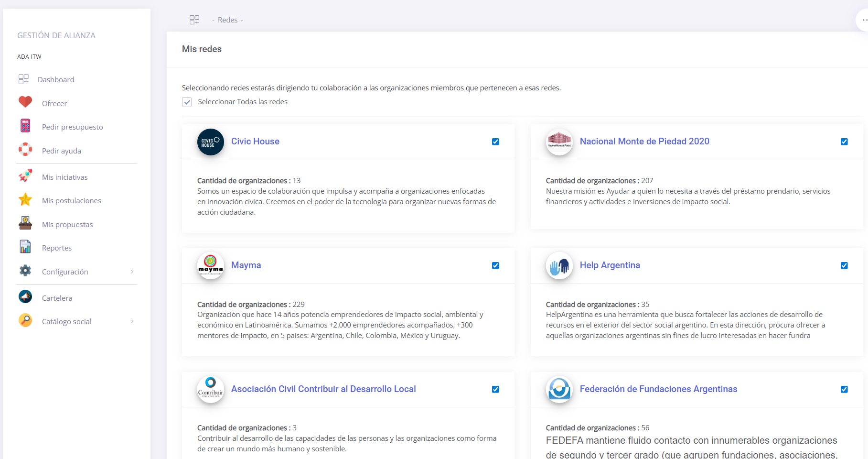Select Mis propuestas in the sidebar
Viewport: 868px width, 459px height.
67,224
